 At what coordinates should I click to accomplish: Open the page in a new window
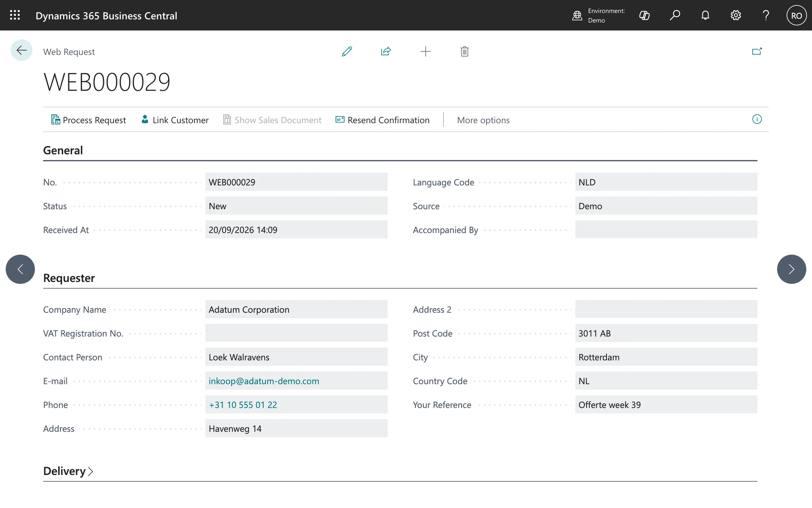[x=757, y=51]
